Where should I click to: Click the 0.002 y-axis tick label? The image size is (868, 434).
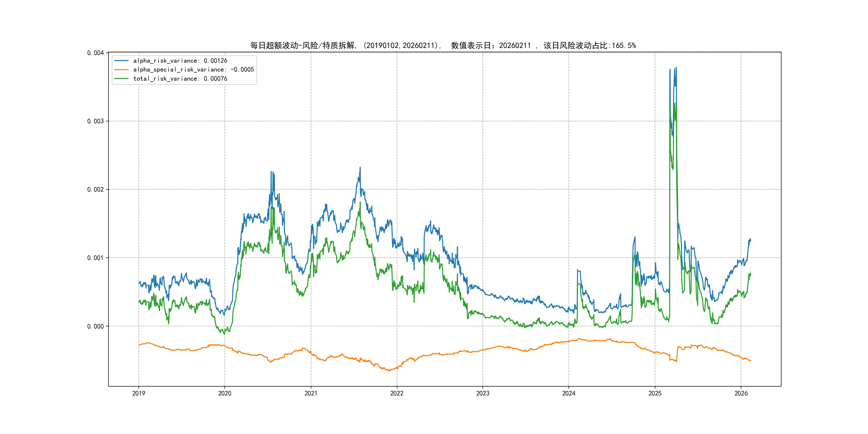(95, 190)
